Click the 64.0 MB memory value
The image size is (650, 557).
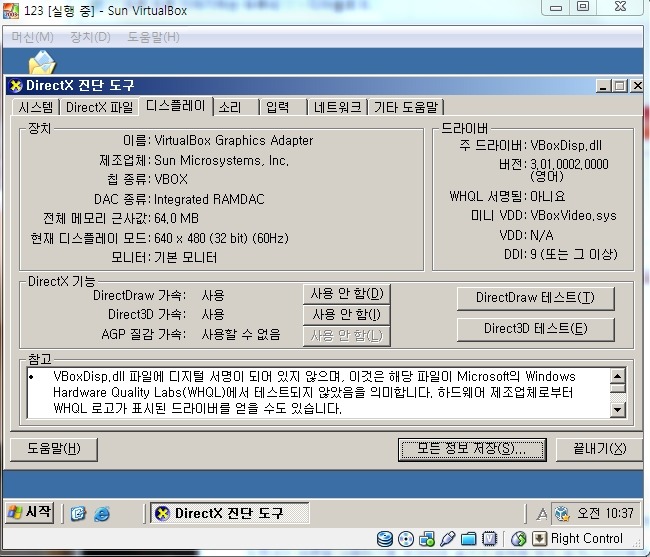pyautogui.click(x=176, y=218)
